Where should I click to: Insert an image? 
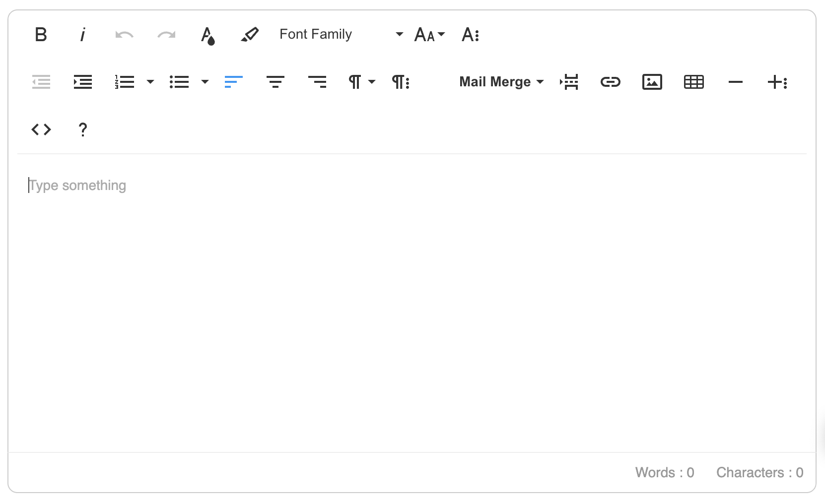pos(652,82)
